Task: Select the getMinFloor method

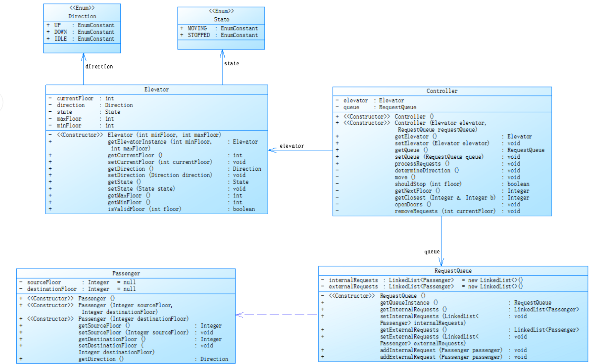Action: (146, 202)
